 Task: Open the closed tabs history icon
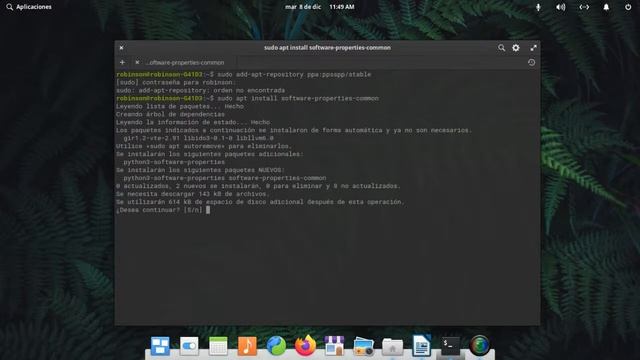[x=531, y=62]
